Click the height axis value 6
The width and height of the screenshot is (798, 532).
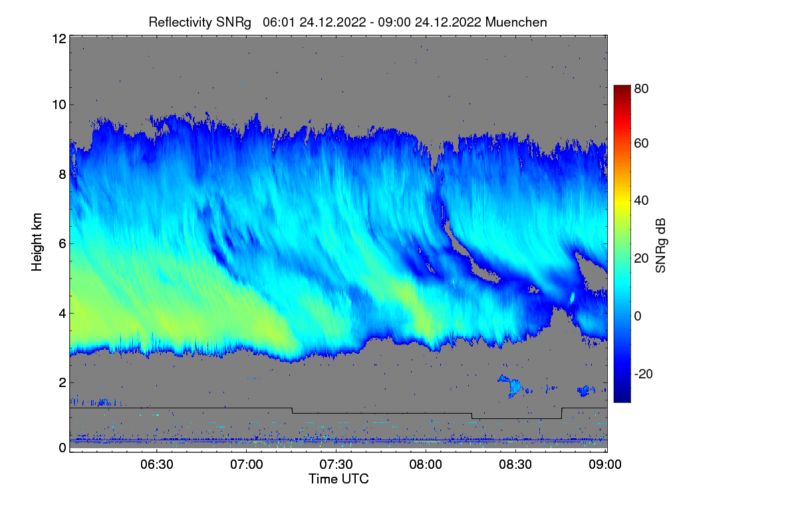pyautogui.click(x=62, y=243)
